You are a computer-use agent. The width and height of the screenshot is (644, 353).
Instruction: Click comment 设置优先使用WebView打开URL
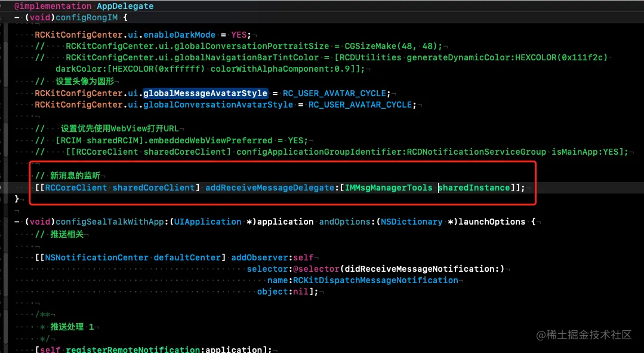tap(119, 128)
